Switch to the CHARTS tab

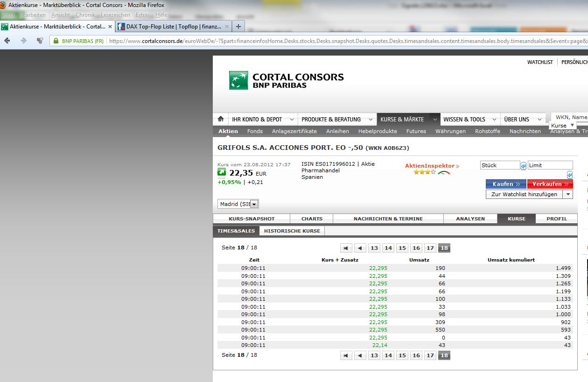click(x=312, y=219)
